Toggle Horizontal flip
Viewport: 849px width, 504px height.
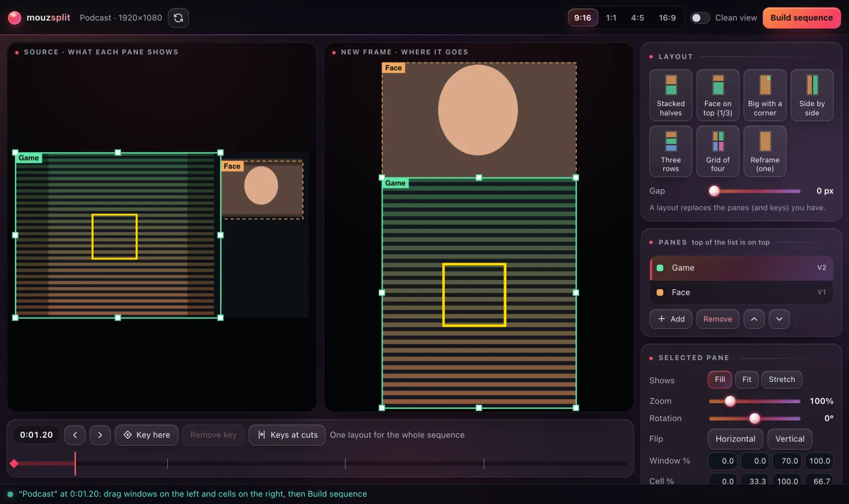735,439
